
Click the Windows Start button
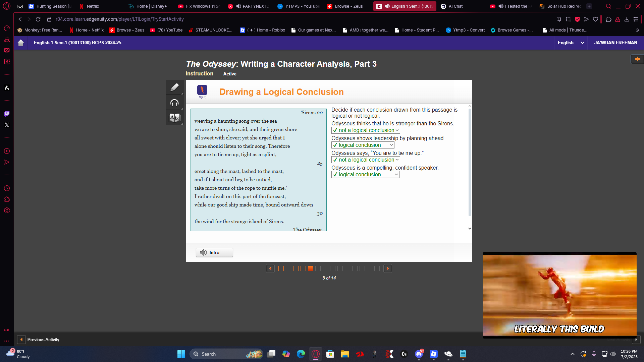point(181,354)
